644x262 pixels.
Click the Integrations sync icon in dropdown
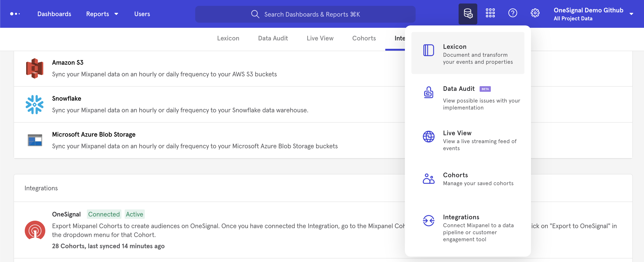[428, 220]
